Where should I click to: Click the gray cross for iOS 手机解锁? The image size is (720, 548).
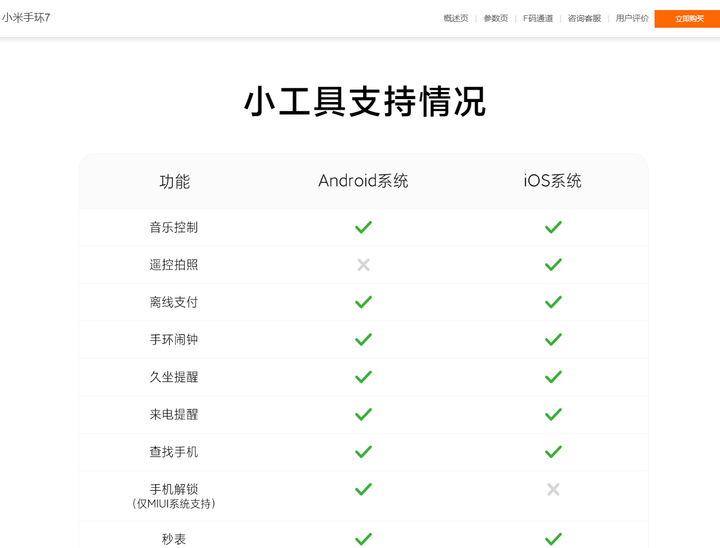[553, 489]
